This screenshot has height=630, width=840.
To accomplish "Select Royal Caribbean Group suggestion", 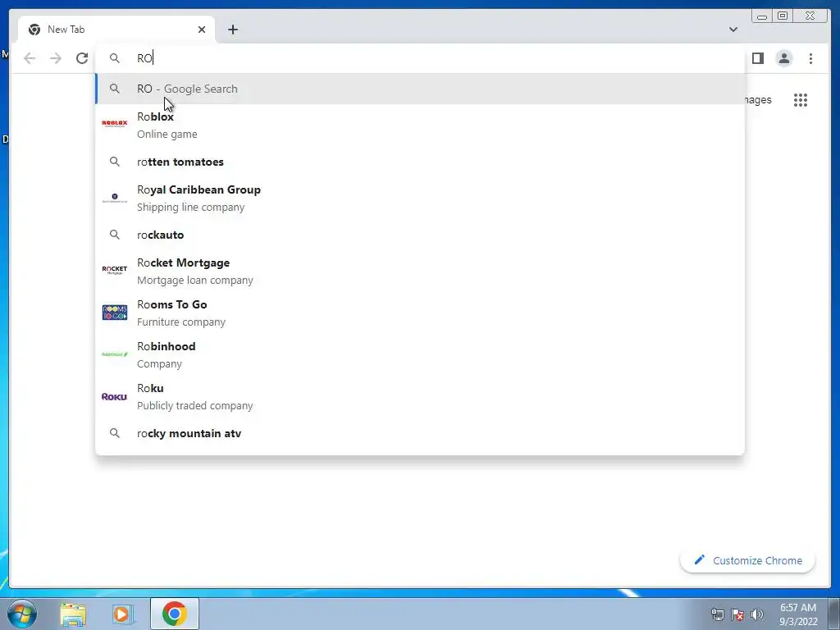I will 421,199.
